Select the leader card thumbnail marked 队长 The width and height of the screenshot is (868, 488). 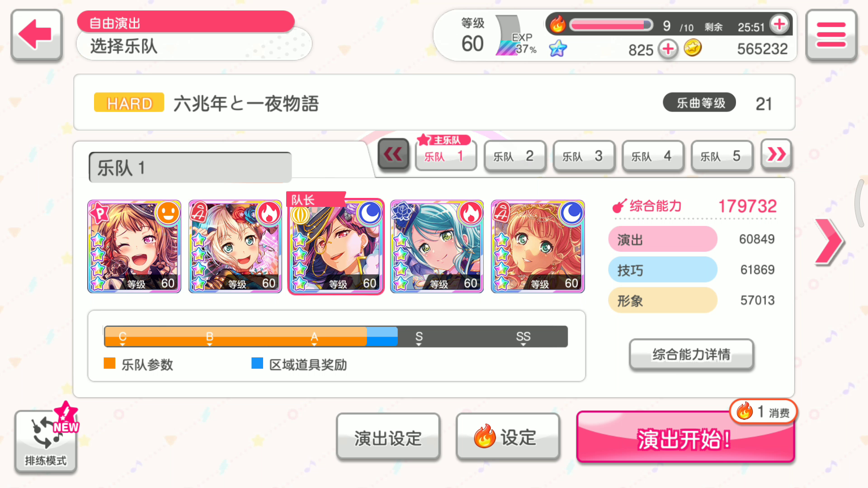[x=336, y=246]
